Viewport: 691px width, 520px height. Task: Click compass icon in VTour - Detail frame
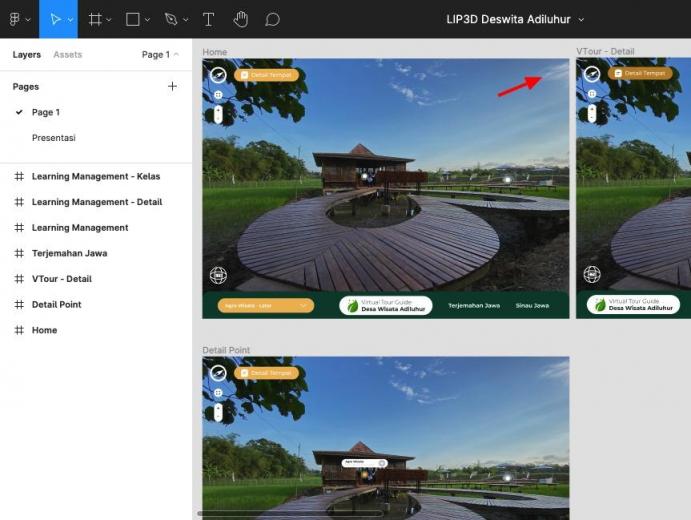[x=592, y=74]
